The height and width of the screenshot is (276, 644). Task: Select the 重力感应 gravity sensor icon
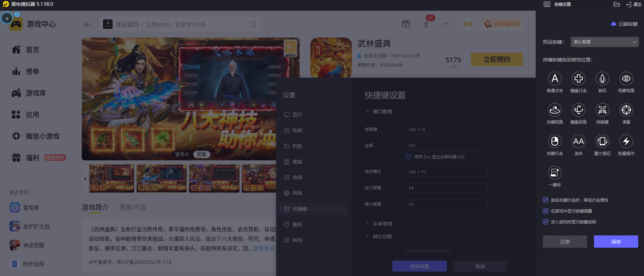click(602, 141)
